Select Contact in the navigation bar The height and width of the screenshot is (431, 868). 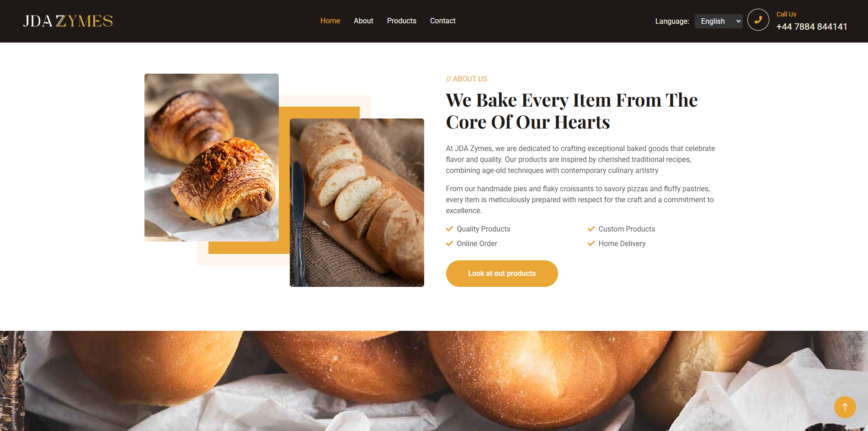442,21
